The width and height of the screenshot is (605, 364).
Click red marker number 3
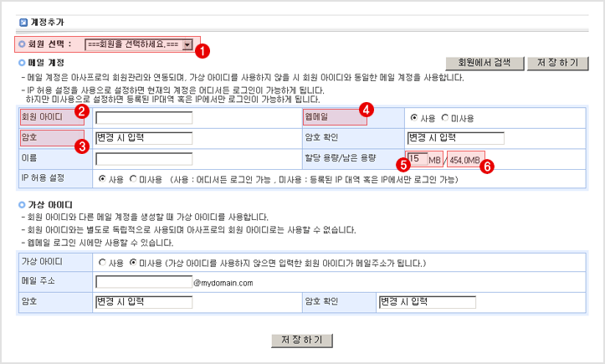click(x=83, y=146)
